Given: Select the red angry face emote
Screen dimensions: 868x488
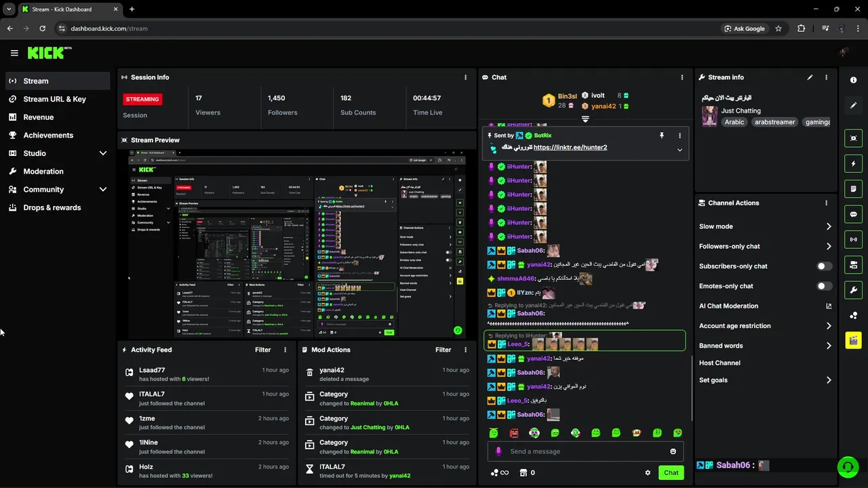Looking at the screenshot, I should pyautogui.click(x=514, y=432).
